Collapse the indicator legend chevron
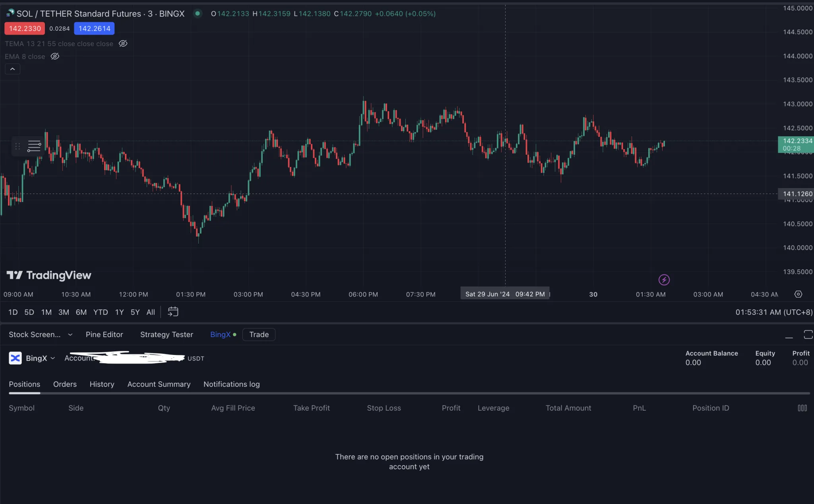The width and height of the screenshot is (814, 504). [x=12, y=69]
